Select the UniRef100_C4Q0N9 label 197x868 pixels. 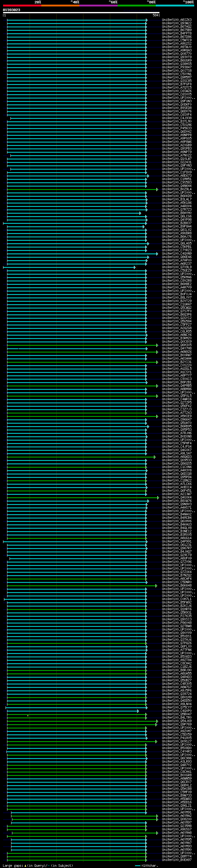click(177, 253)
